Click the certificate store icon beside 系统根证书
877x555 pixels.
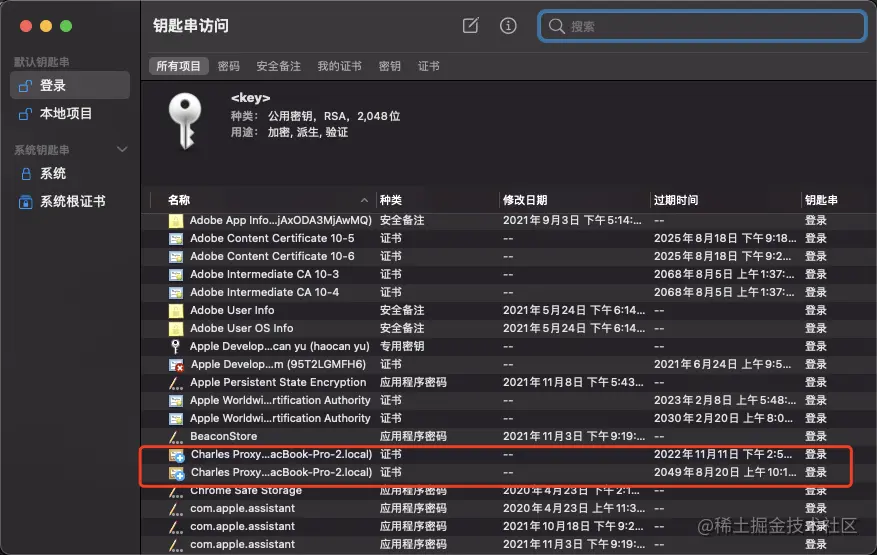[x=26, y=201]
